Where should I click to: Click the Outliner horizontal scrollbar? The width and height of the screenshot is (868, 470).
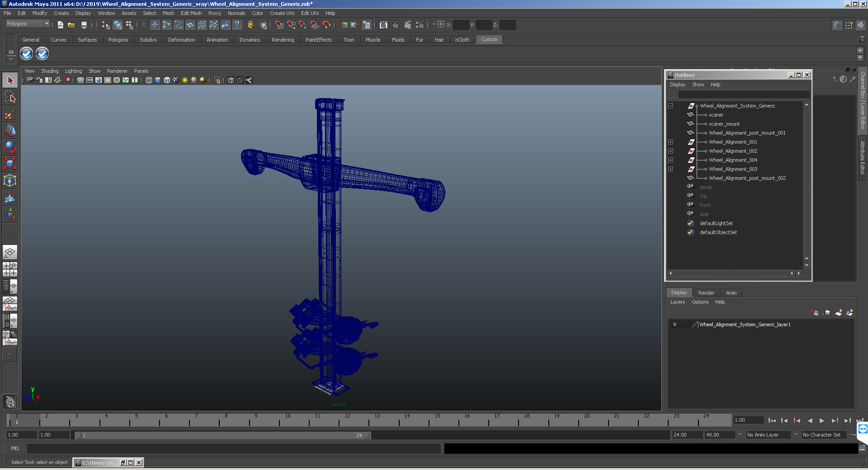coord(731,273)
